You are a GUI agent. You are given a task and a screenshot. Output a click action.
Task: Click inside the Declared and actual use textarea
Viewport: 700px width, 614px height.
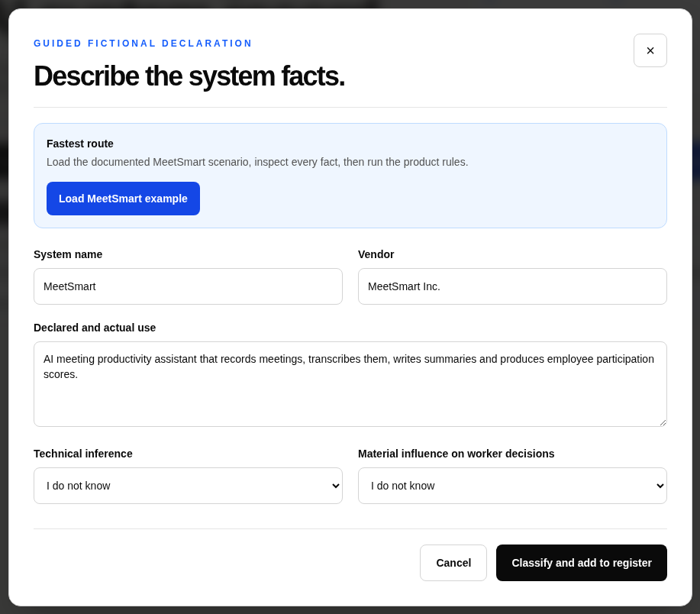(350, 384)
